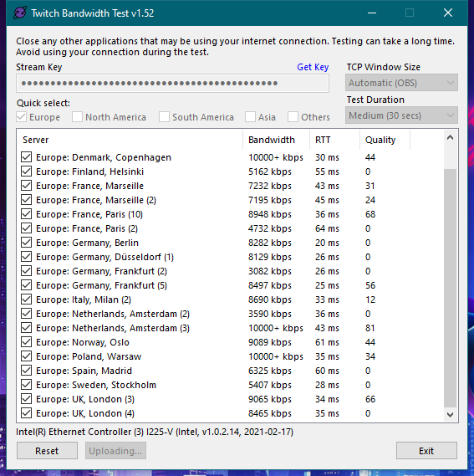The image size is (474, 476).
Task: Uncheck the France, Paris (10) checkbox
Action: point(27,214)
